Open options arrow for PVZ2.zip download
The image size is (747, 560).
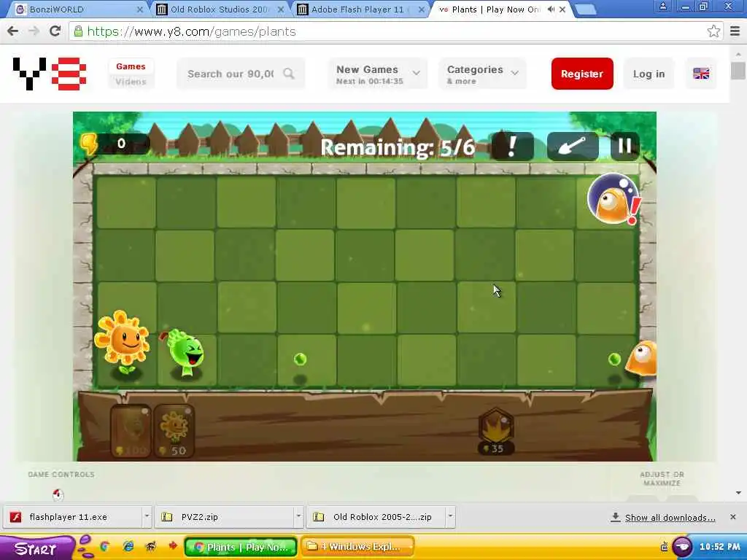pos(298,516)
